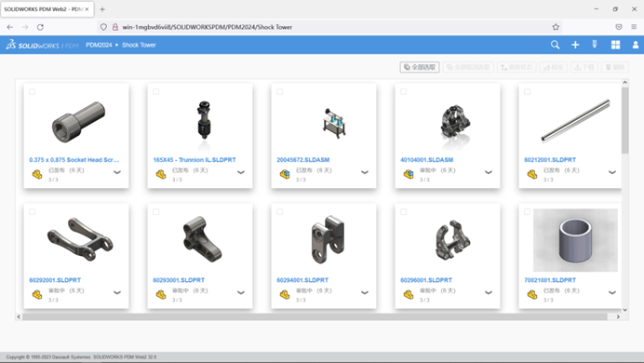Navigate to PDM2024 breadcrumb
This screenshot has height=363, width=644.
pyautogui.click(x=99, y=45)
